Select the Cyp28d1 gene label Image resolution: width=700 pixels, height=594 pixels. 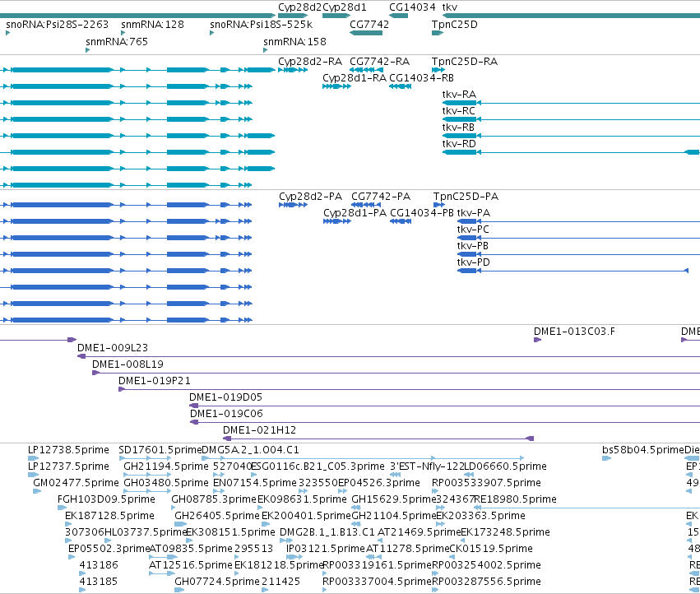click(344, 7)
